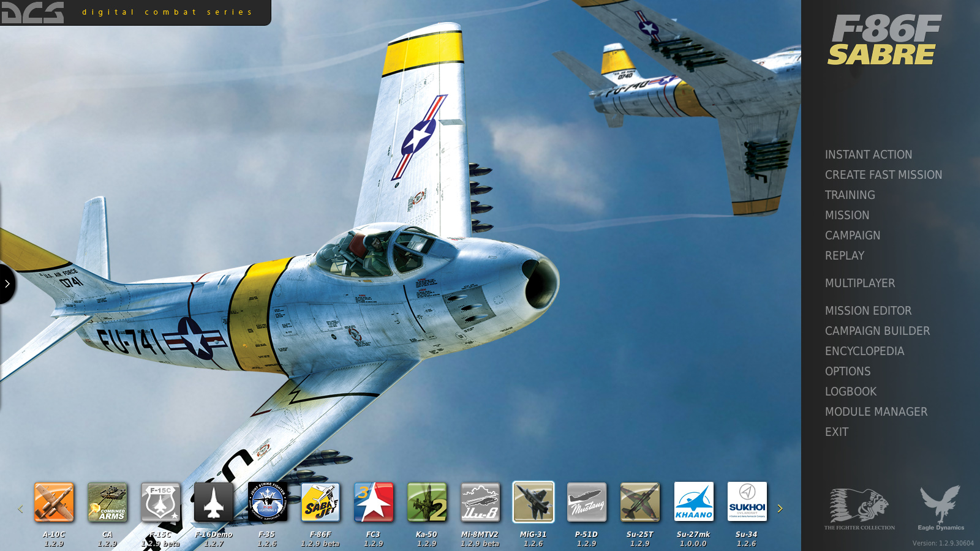The height and width of the screenshot is (551, 980).
Task: Click the 'CA' label under Combined Arms
Action: 107,534
